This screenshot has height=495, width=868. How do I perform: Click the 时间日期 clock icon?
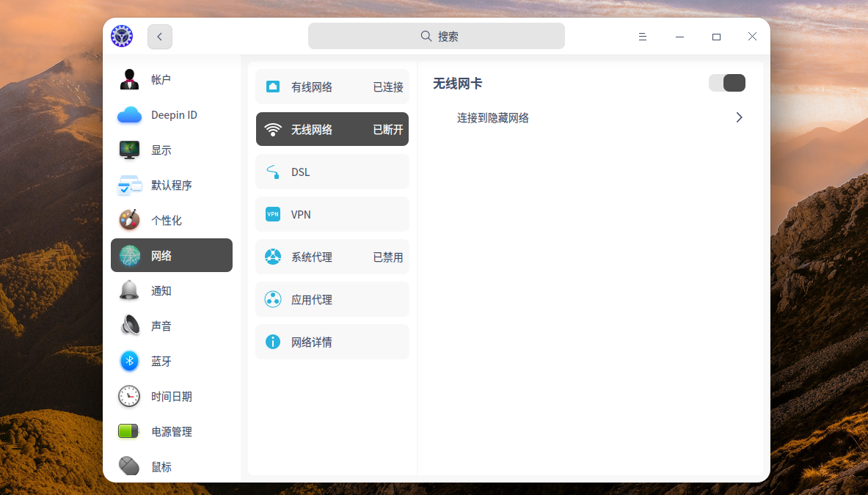(130, 397)
